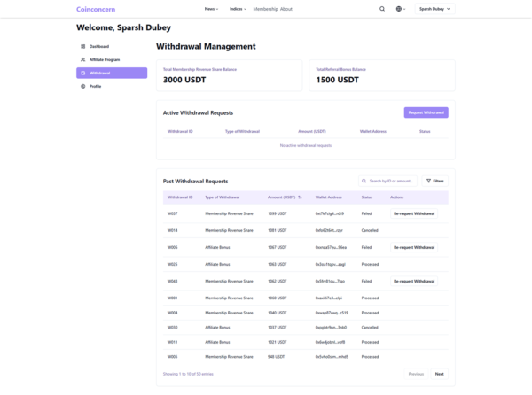Re-request withdrawal for W006
The height and width of the screenshot is (395, 532).
click(x=414, y=247)
